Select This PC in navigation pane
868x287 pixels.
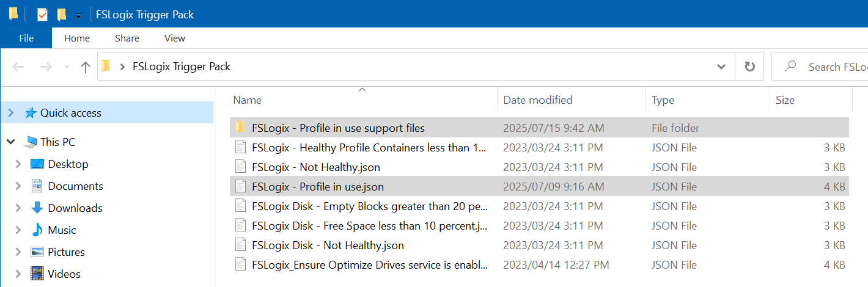(58, 142)
